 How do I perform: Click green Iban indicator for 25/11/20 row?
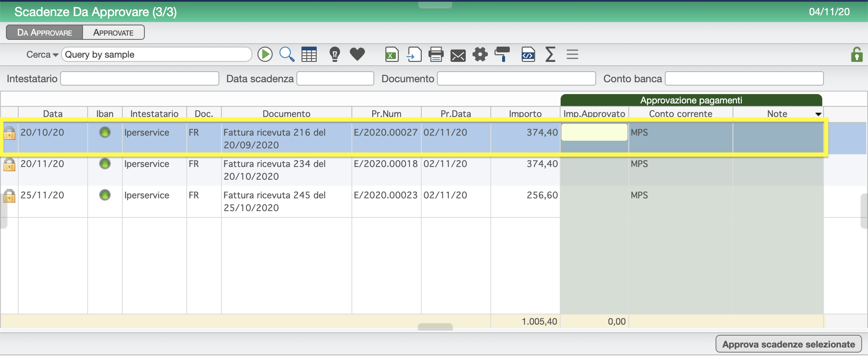pos(105,195)
